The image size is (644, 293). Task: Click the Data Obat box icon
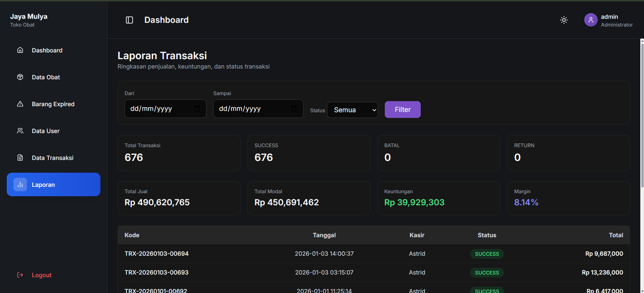click(20, 77)
